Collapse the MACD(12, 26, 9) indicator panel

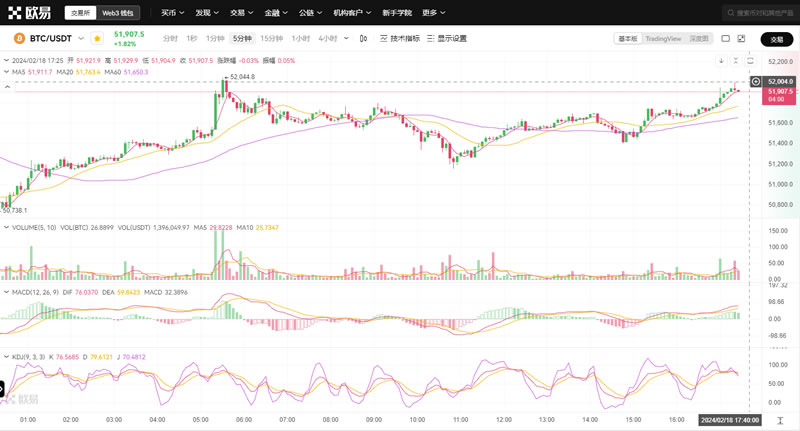6,292
